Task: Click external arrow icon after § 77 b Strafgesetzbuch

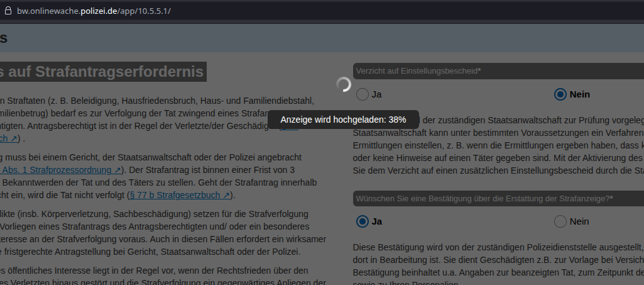Action: tap(227, 194)
